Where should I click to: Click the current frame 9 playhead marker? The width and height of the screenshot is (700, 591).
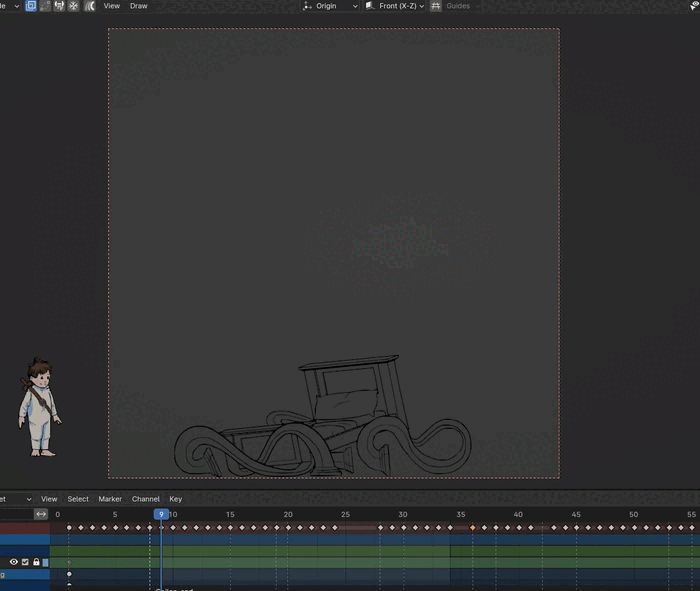(161, 514)
